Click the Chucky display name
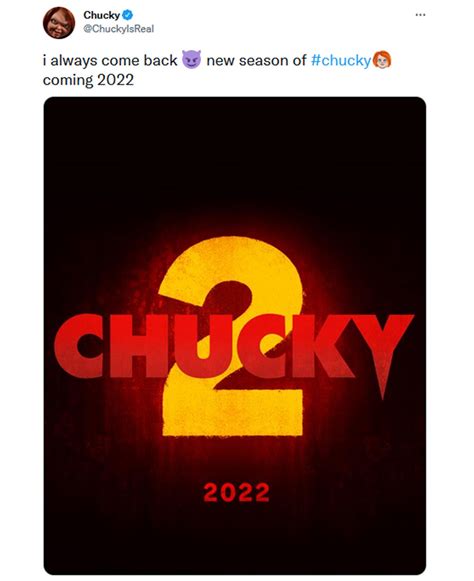This screenshot has width=474, height=581. [101, 15]
